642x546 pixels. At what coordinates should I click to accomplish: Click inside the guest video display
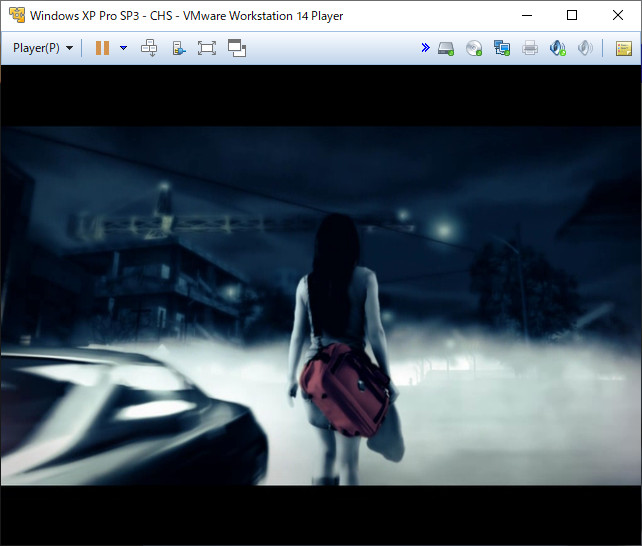click(321, 306)
